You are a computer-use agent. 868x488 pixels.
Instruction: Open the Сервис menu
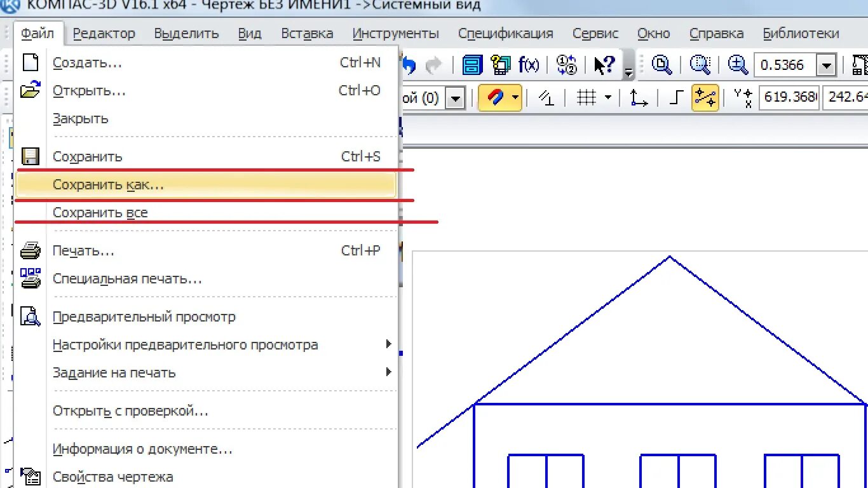click(595, 33)
